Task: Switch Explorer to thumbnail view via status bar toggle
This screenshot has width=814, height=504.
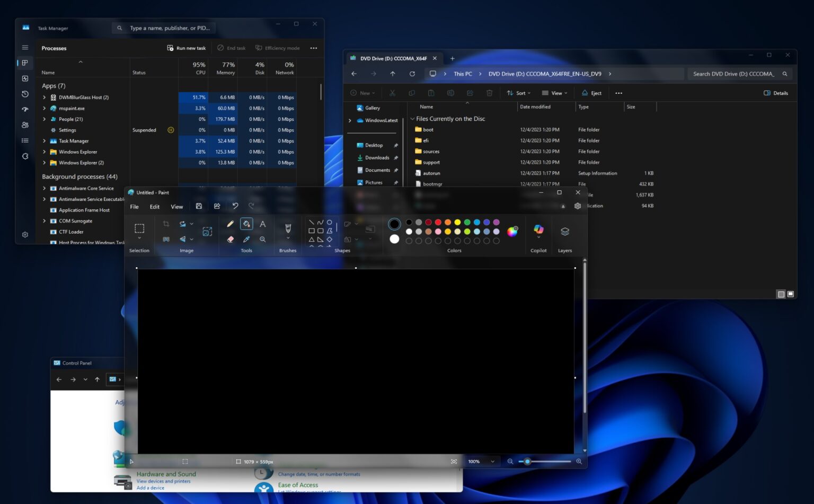Action: [790, 294]
